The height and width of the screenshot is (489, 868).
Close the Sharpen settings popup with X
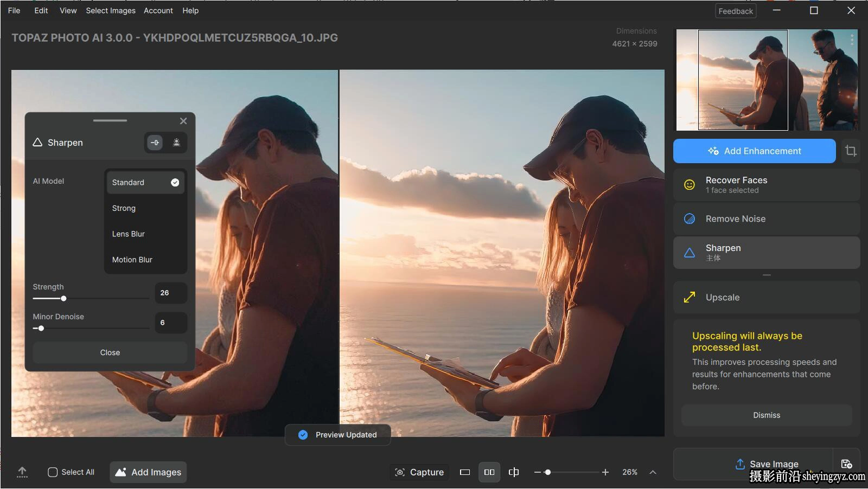(x=183, y=121)
